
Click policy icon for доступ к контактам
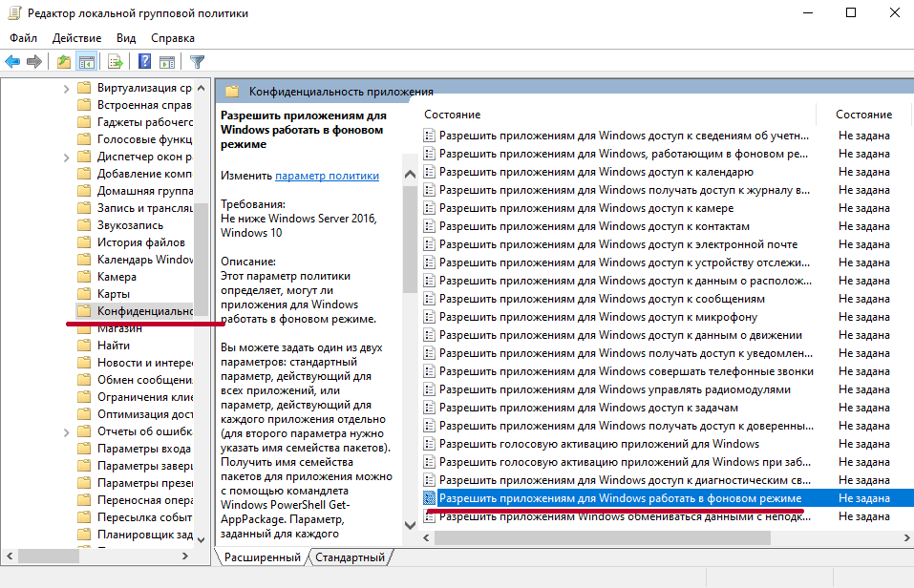(x=429, y=226)
